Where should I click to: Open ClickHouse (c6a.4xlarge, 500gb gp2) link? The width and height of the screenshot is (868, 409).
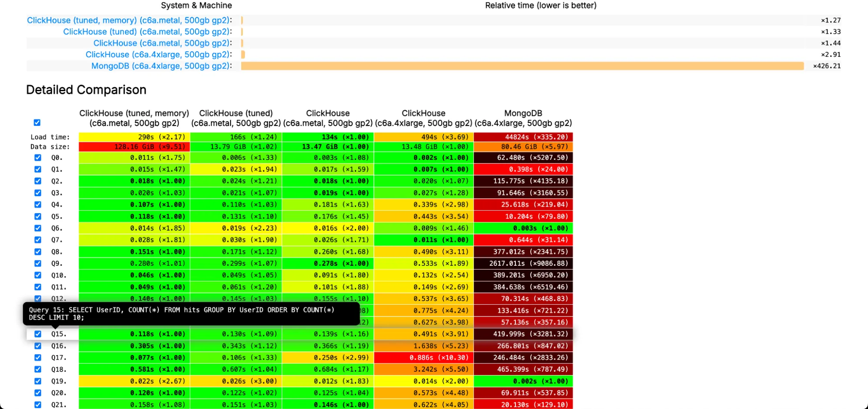[x=158, y=54]
